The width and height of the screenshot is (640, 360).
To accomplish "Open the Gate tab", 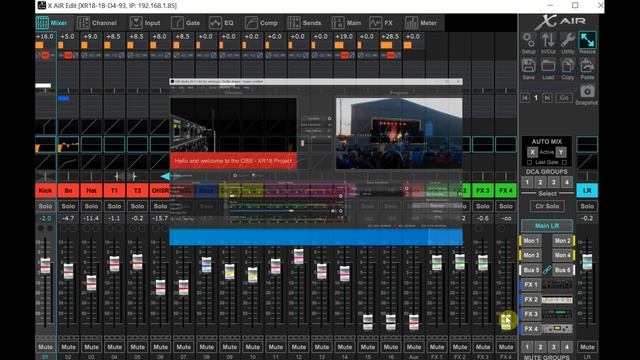I will pos(186,23).
